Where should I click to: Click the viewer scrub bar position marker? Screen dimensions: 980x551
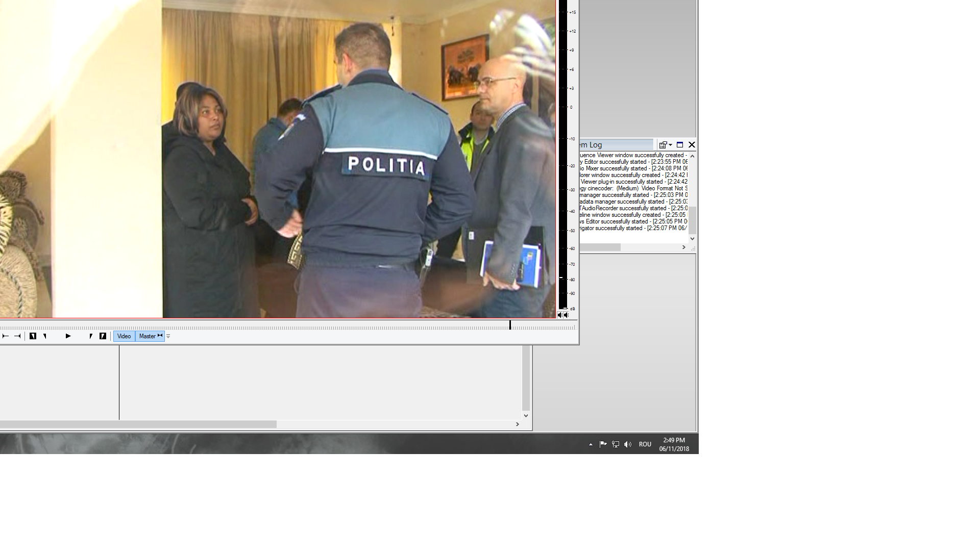pyautogui.click(x=510, y=325)
